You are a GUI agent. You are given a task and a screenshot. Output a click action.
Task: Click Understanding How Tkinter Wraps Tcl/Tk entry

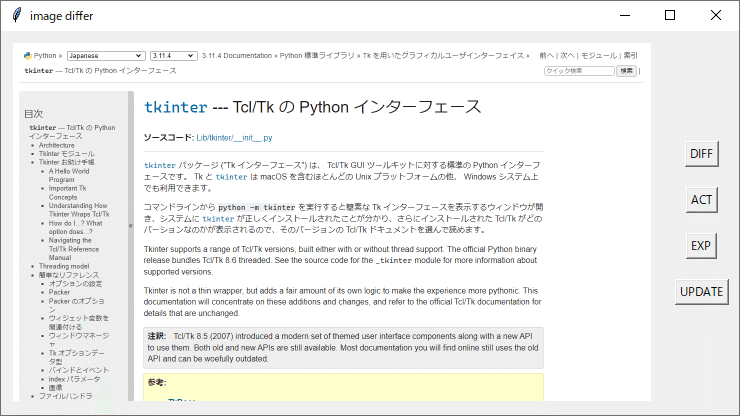click(79, 210)
